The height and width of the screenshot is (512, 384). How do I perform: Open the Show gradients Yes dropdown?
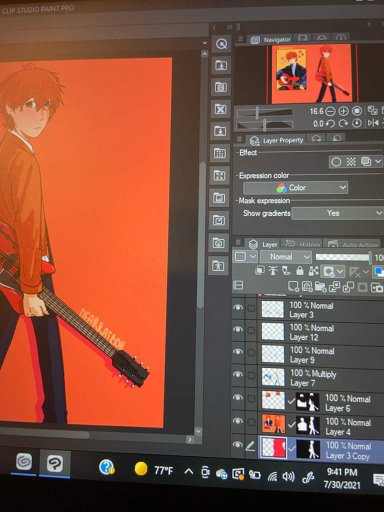point(337,213)
